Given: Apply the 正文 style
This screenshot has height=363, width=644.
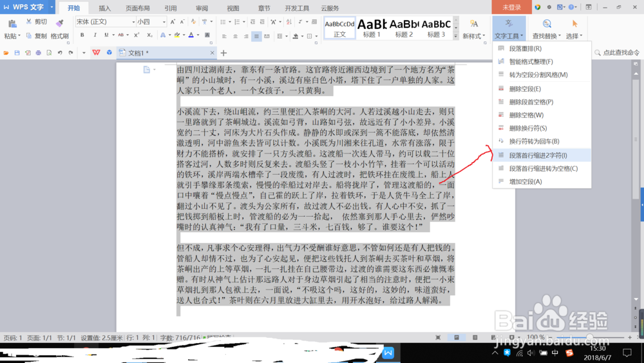Looking at the screenshot, I should point(339,28).
